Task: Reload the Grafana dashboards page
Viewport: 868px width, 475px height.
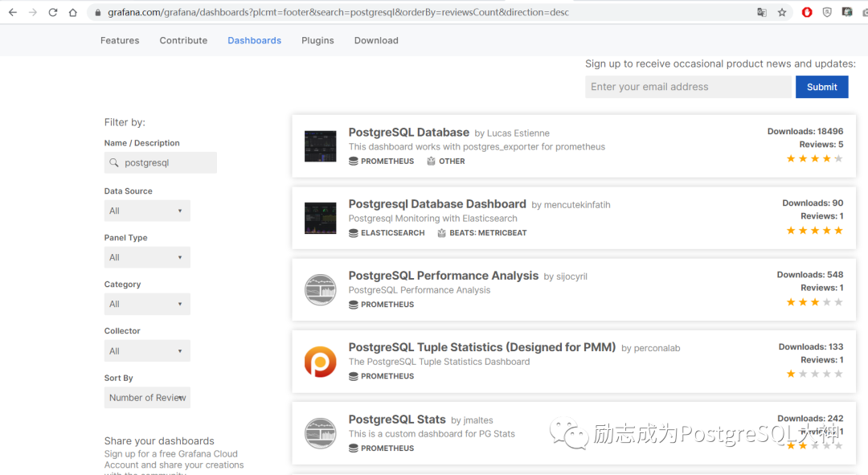Action: 52,12
